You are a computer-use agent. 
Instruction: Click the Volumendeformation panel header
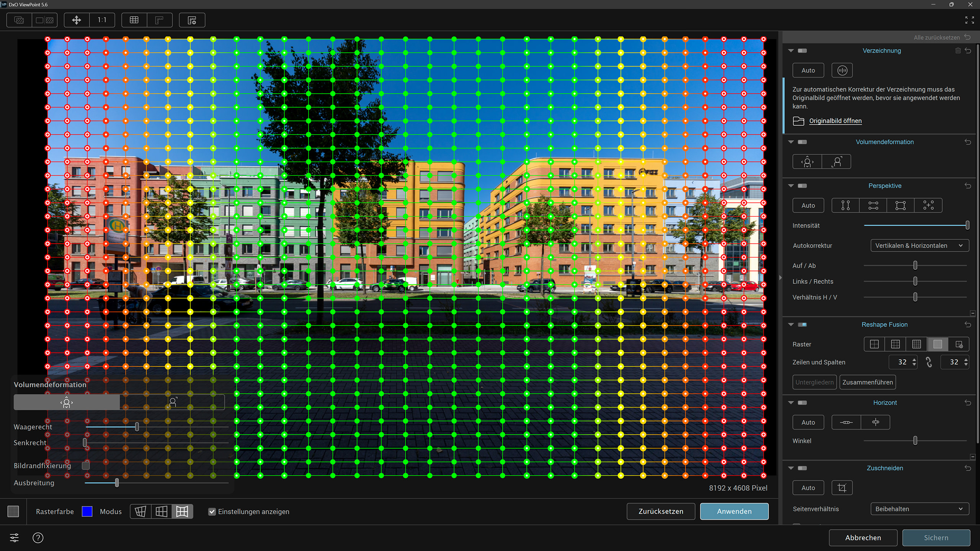click(884, 142)
